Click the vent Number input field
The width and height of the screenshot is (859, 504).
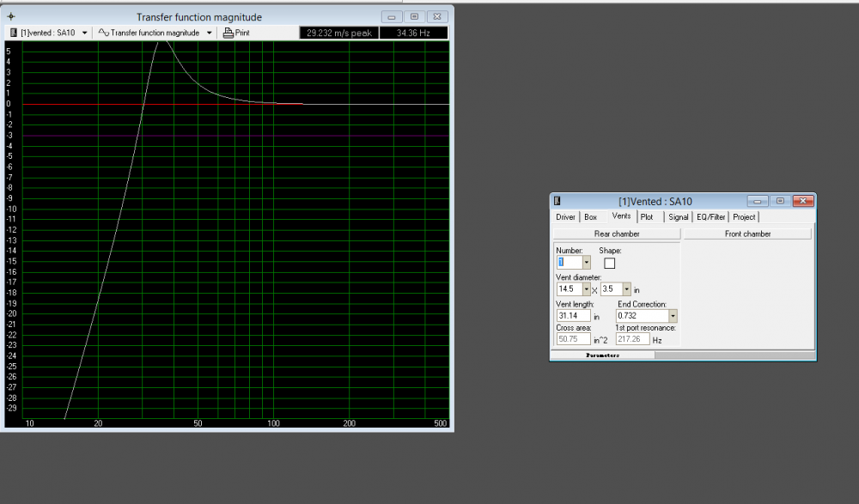pos(570,263)
